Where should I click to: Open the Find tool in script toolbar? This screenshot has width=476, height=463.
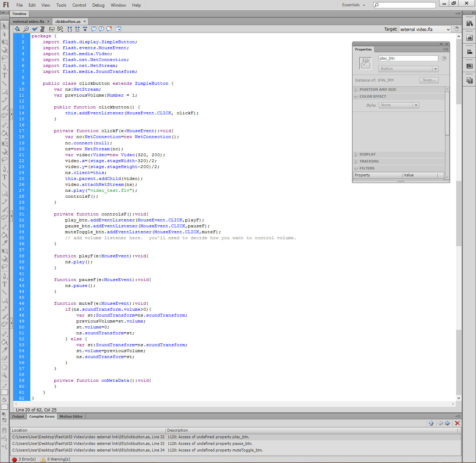pyautogui.click(x=26, y=29)
